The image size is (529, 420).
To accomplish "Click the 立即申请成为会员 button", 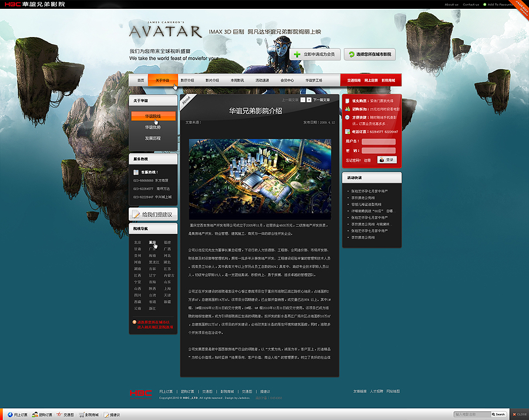I will (315, 54).
